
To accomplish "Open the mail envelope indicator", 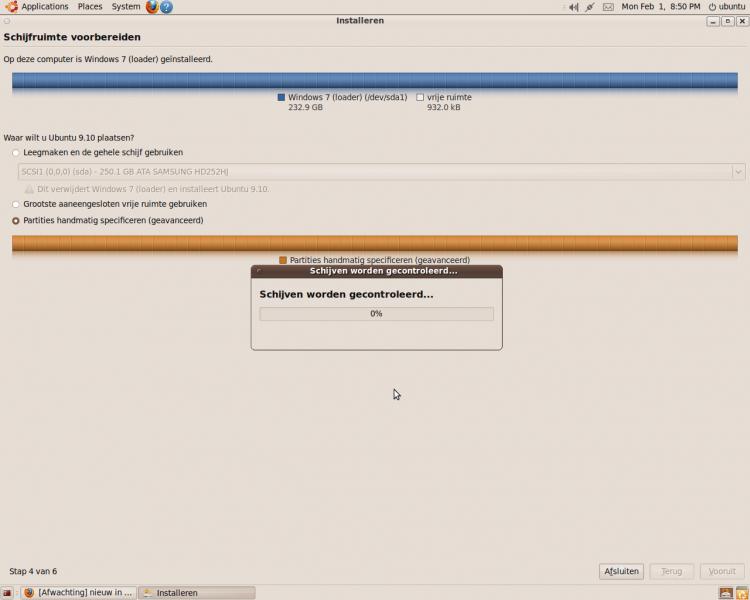I will [608, 7].
